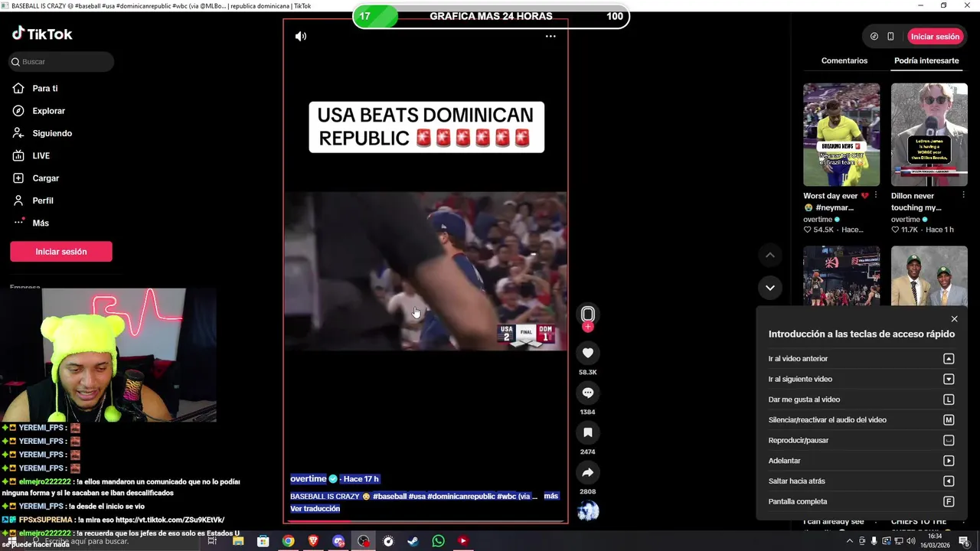The width and height of the screenshot is (980, 551).
Task: Click Ver traducción link
Action: click(315, 508)
